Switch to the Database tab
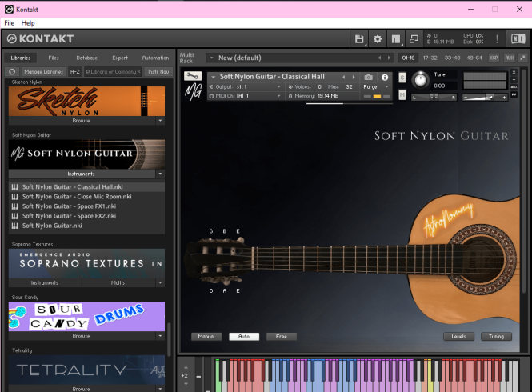This screenshot has height=392, width=532. 87,58
